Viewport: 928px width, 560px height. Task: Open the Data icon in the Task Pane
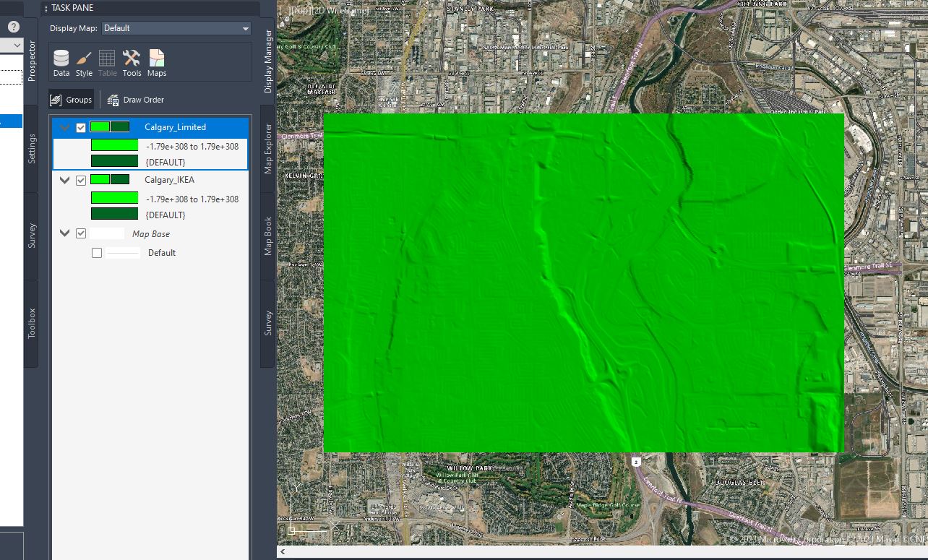(x=61, y=59)
